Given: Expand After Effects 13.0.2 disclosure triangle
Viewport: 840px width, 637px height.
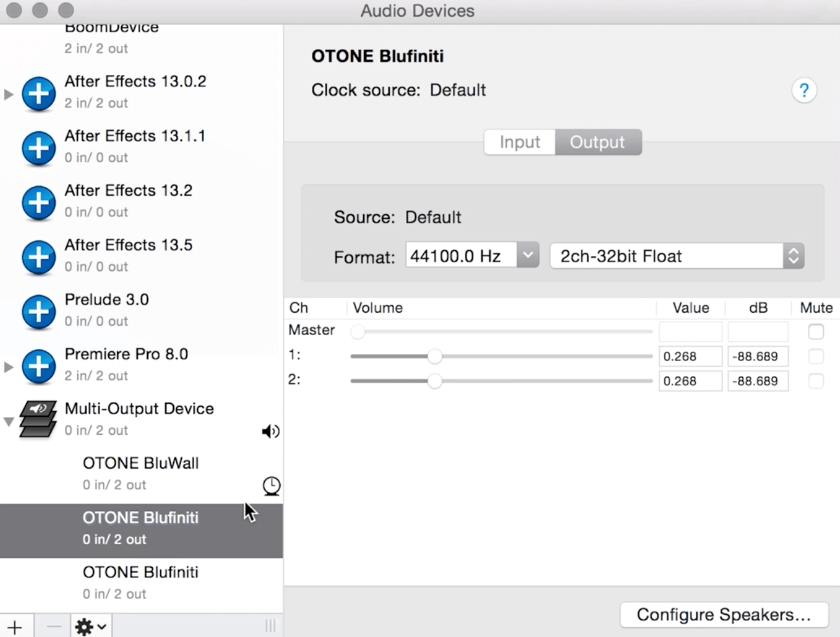Looking at the screenshot, I should (x=9, y=95).
